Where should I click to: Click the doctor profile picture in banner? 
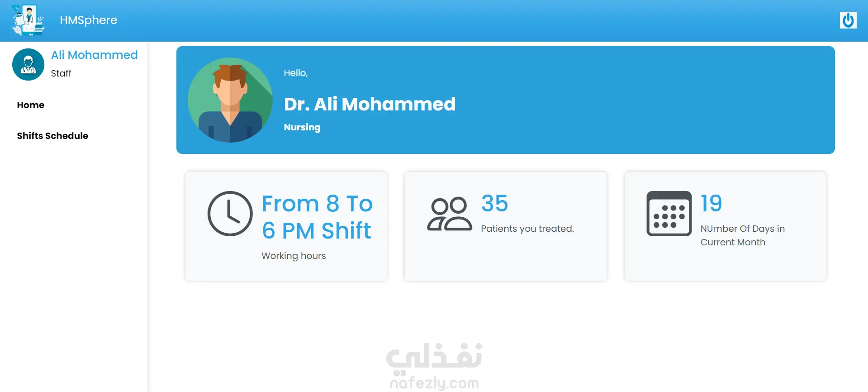230,100
